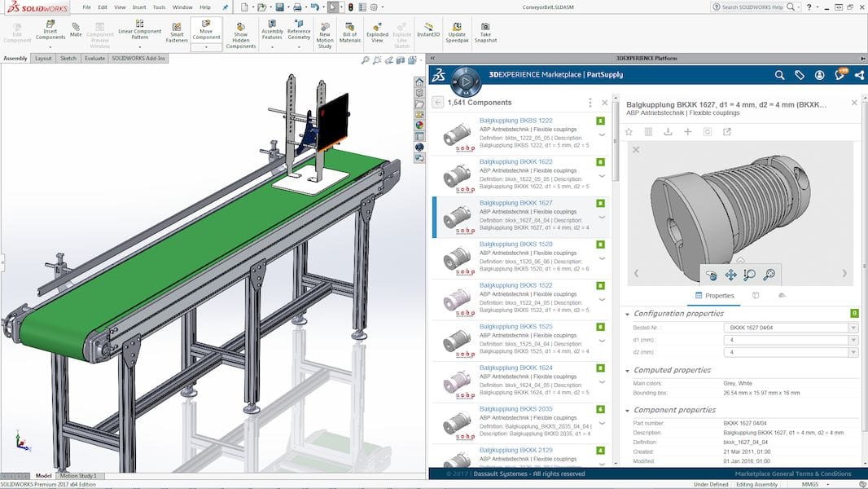Image resolution: width=868 pixels, height=489 pixels.
Task: Expand the Balgkupplung BKBS 1222 item chevron
Action: point(602,135)
